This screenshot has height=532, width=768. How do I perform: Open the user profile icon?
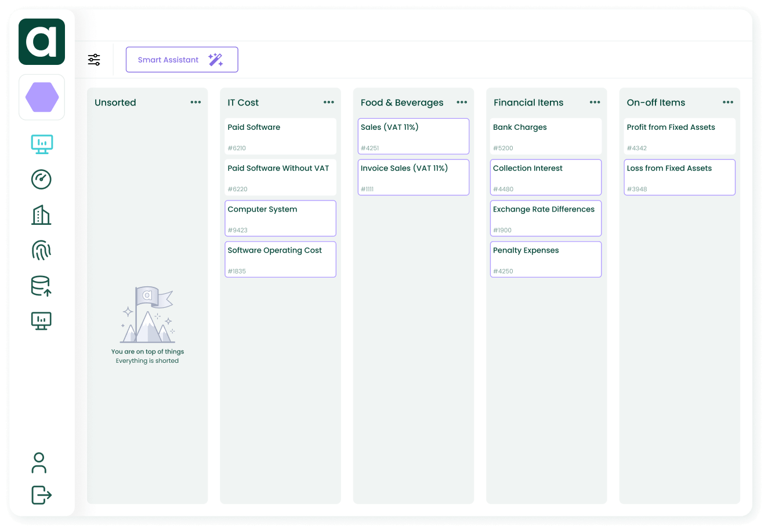tap(39, 463)
